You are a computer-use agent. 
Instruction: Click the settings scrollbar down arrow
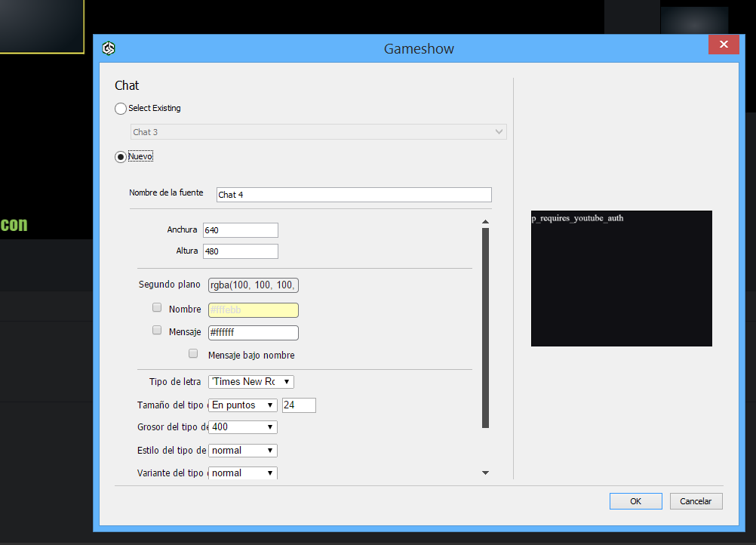tap(486, 473)
